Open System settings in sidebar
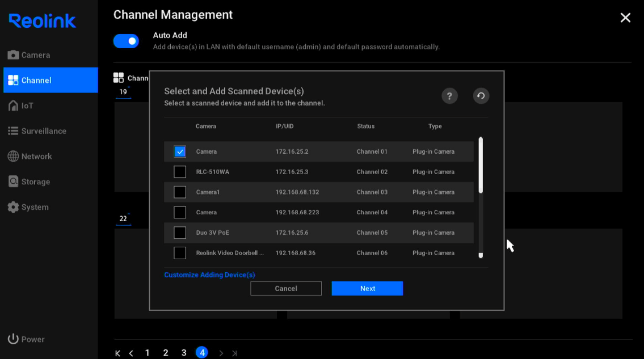 pyautogui.click(x=28, y=207)
